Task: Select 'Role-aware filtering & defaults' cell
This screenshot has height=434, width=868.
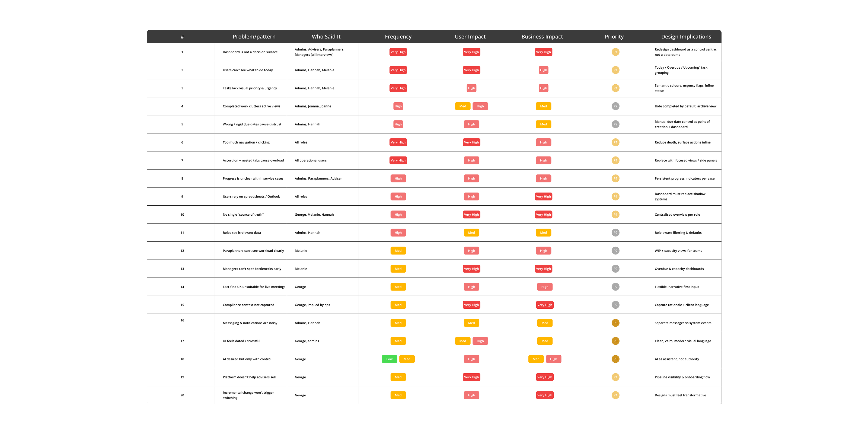Action: point(678,232)
